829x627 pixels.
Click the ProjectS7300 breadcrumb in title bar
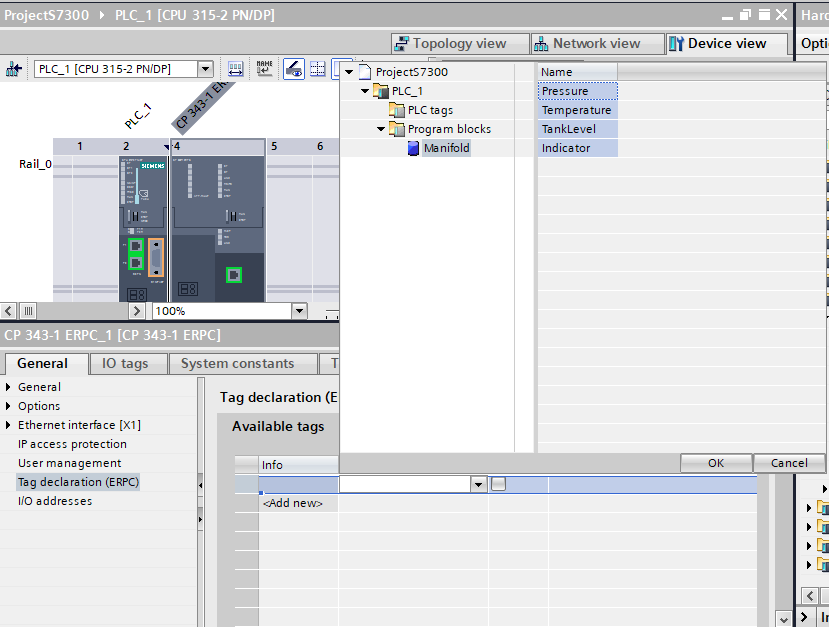tap(47, 15)
